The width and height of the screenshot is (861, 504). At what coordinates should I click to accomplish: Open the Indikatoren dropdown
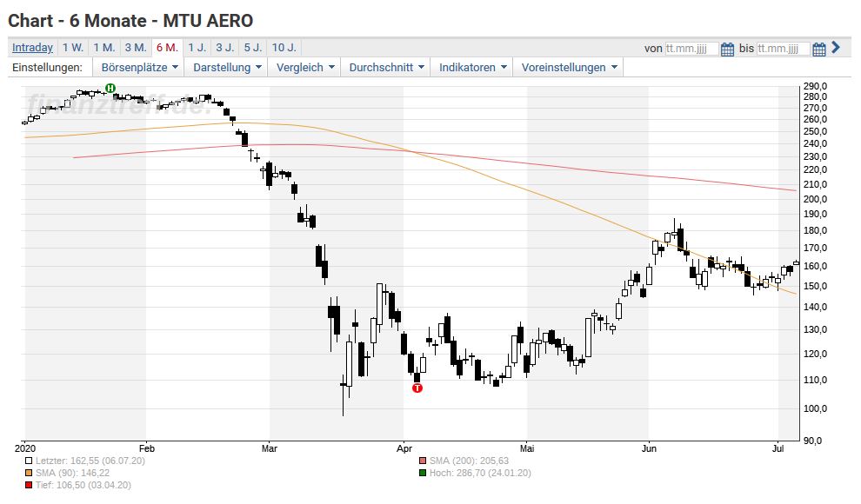471,68
